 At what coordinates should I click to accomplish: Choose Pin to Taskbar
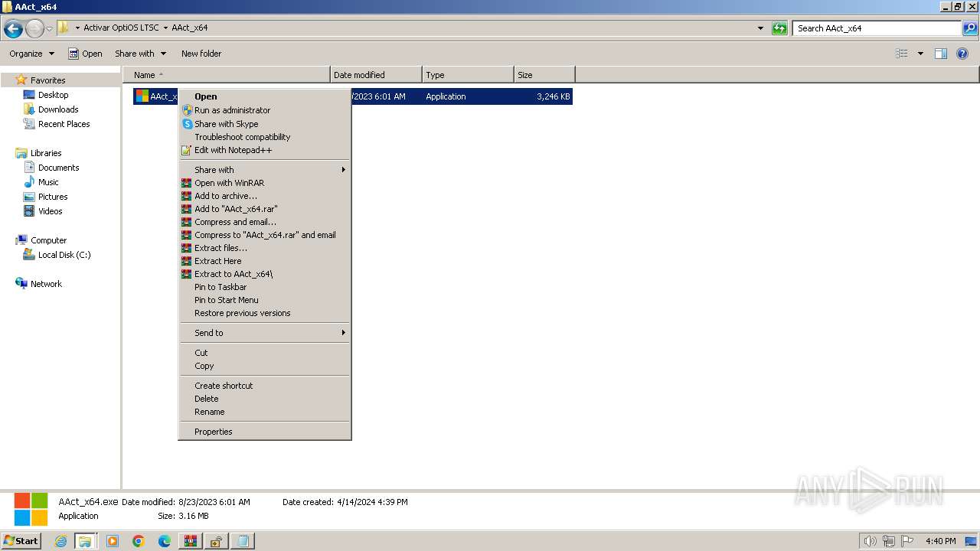click(x=265, y=287)
